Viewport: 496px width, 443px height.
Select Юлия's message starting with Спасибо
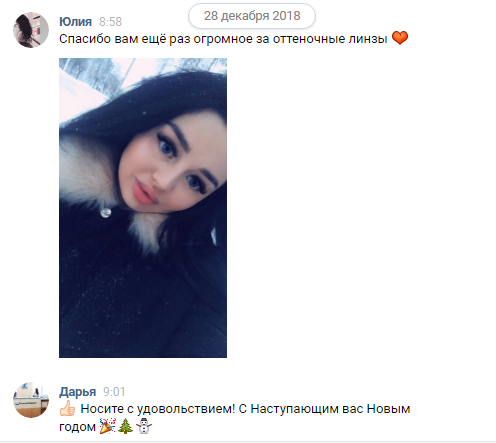233,39
